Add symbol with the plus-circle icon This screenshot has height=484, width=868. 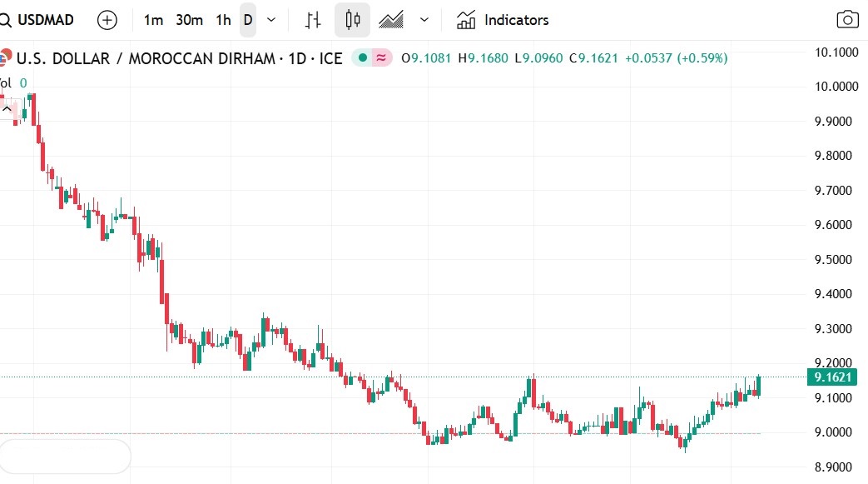click(107, 20)
